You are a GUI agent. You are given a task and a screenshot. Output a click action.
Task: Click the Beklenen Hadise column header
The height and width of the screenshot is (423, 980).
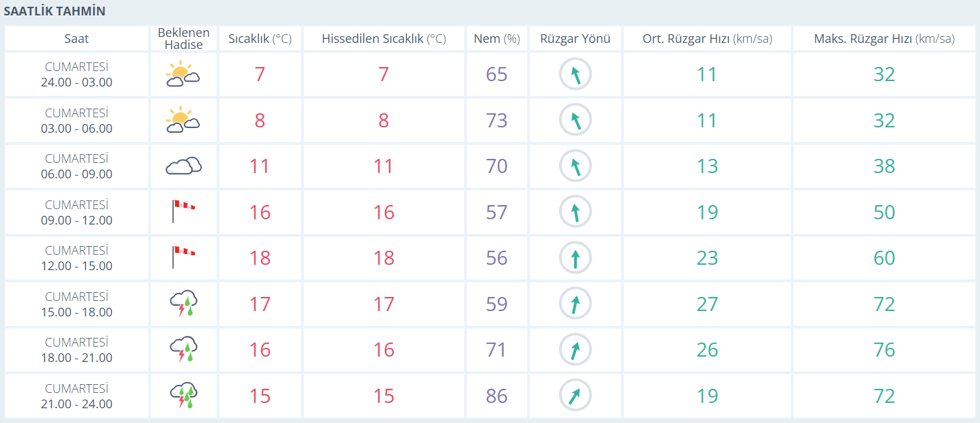coord(183,39)
